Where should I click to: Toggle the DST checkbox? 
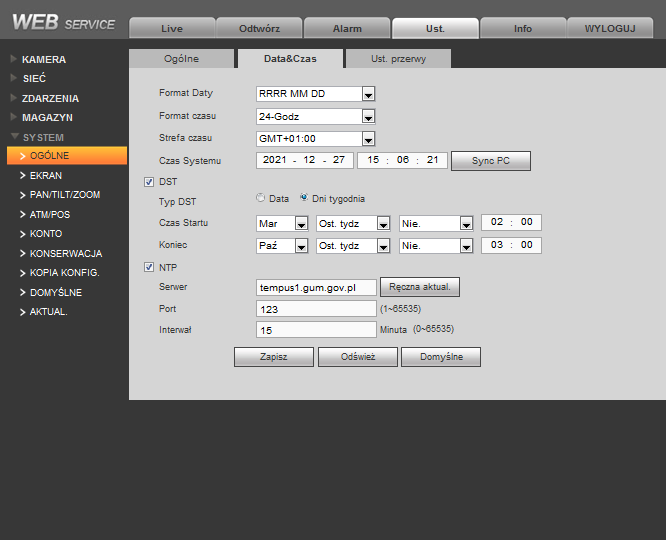[x=149, y=182]
